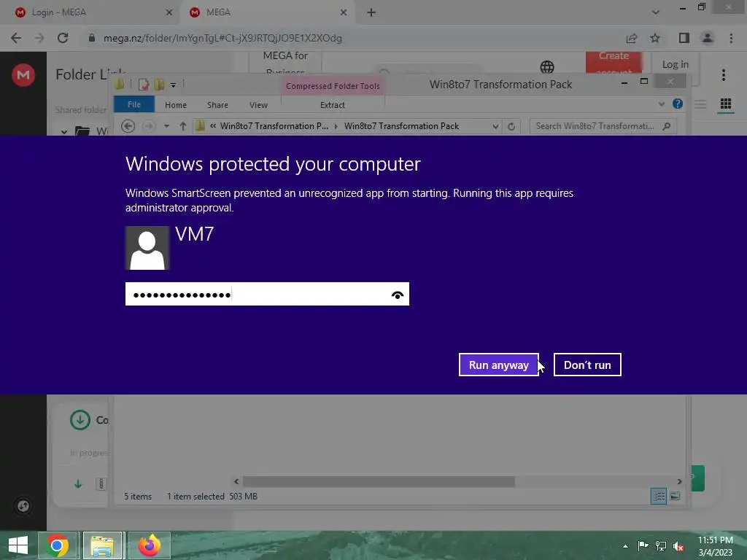Toggle Chrome side panel icon
This screenshot has height=560, width=747.
(684, 38)
